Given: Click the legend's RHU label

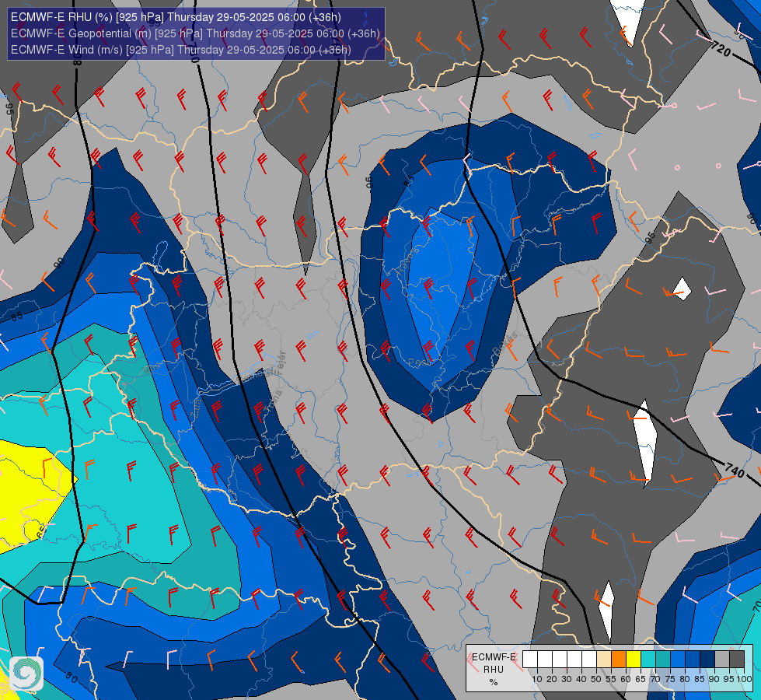Looking at the screenshot, I should (x=493, y=670).
